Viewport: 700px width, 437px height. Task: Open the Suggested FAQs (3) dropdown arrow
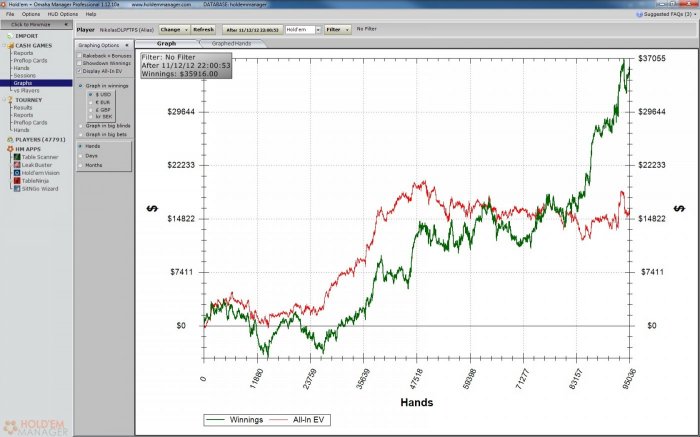coord(695,14)
